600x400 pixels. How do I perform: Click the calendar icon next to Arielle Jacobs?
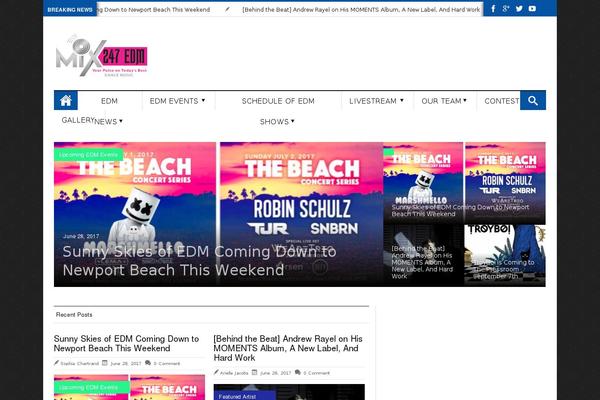coord(254,372)
